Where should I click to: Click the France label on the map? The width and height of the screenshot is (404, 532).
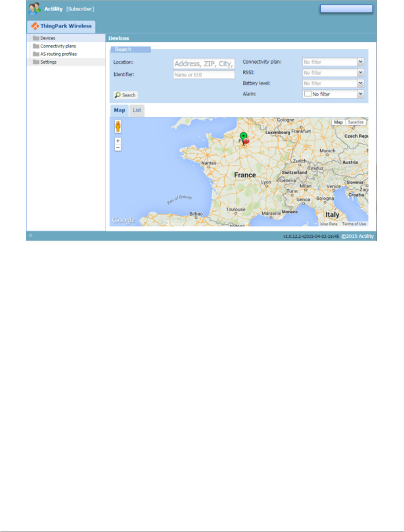[245, 175]
